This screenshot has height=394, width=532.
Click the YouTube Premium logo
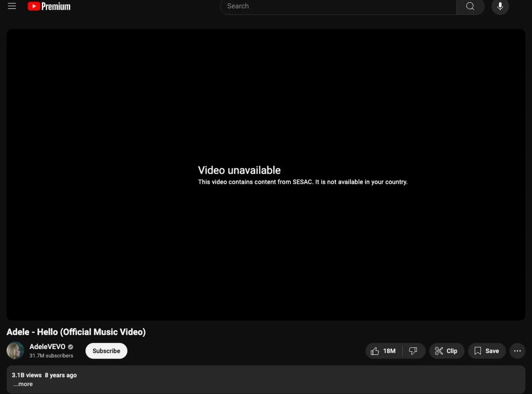click(49, 6)
